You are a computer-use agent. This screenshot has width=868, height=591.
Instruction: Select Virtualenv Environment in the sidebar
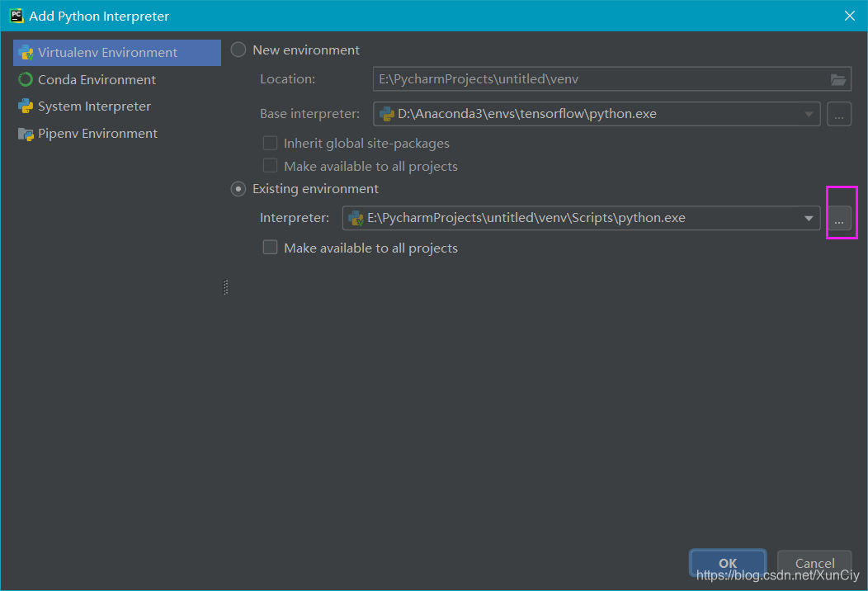coord(117,53)
